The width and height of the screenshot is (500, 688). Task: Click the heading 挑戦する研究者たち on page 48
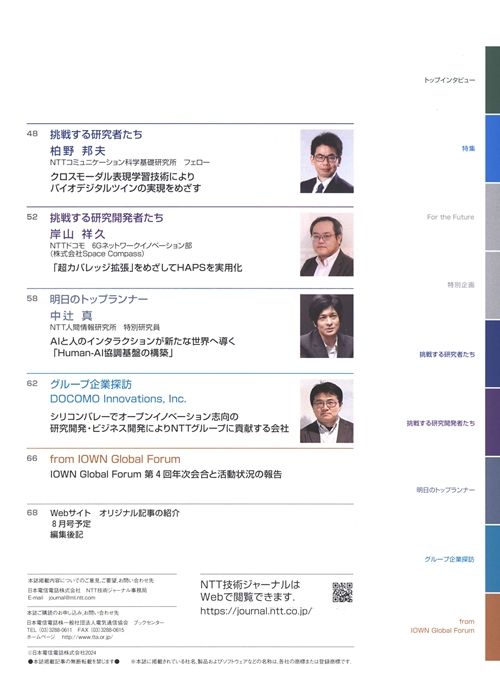[x=96, y=134]
